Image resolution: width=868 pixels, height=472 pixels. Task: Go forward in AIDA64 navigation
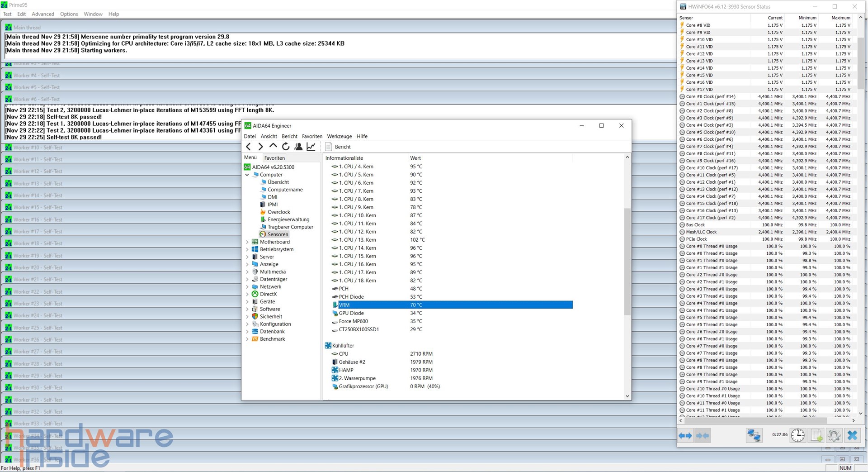[x=260, y=147]
